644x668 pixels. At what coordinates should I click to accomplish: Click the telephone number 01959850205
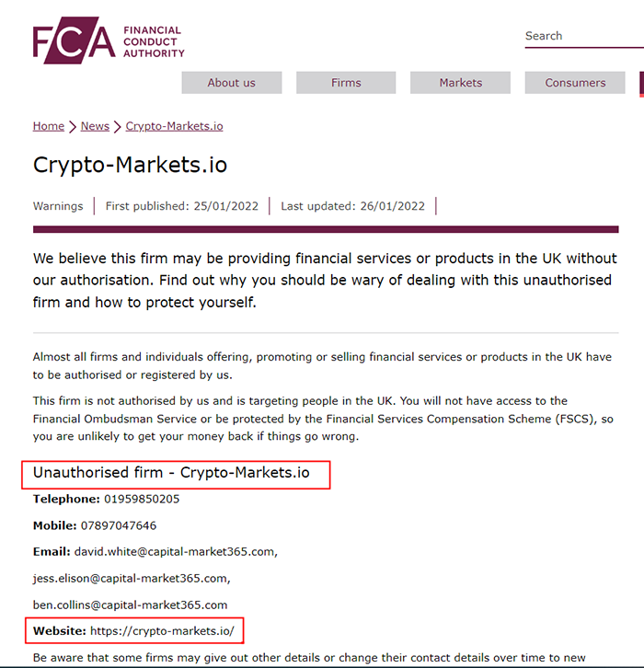coord(142,499)
